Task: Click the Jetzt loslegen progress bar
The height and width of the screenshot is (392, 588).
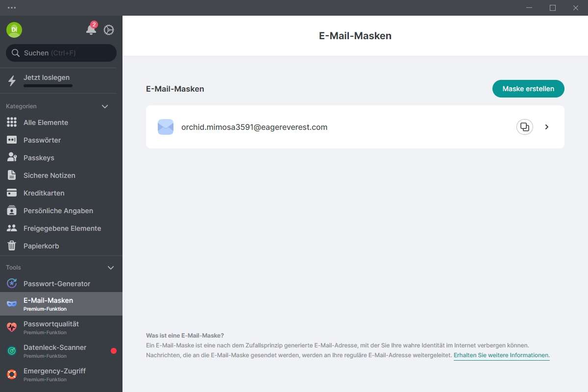Action: coord(48,86)
